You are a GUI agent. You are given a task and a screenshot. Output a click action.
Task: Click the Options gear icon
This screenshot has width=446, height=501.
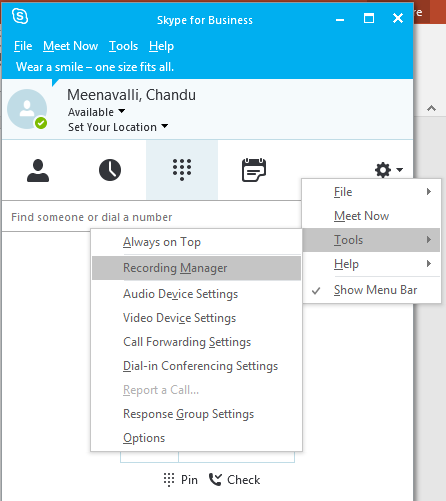383,170
